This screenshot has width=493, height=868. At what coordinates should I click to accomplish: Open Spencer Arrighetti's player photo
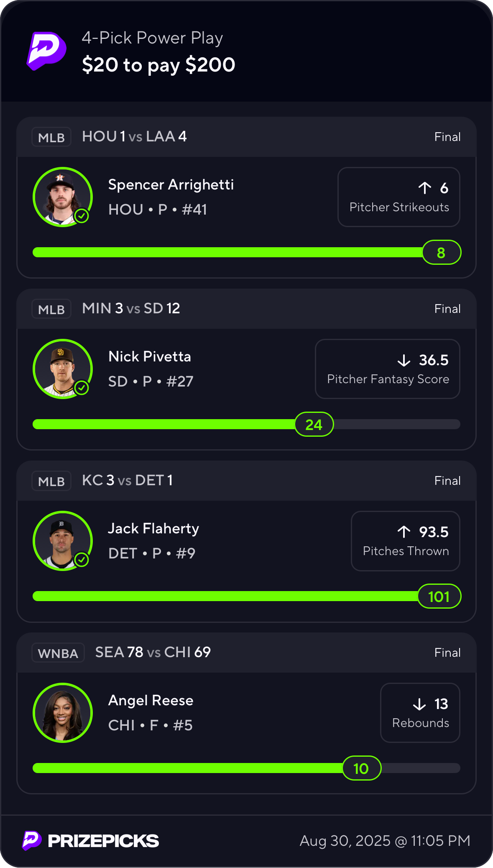(x=62, y=197)
